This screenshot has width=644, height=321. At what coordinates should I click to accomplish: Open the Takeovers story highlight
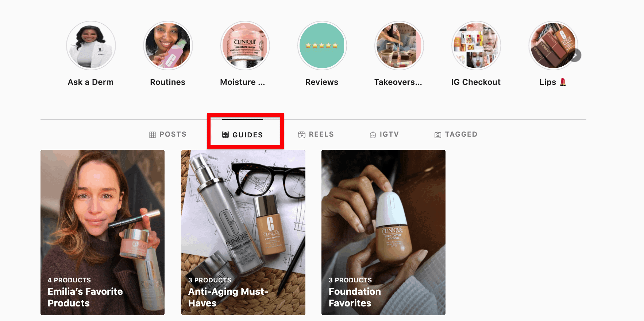point(399,46)
